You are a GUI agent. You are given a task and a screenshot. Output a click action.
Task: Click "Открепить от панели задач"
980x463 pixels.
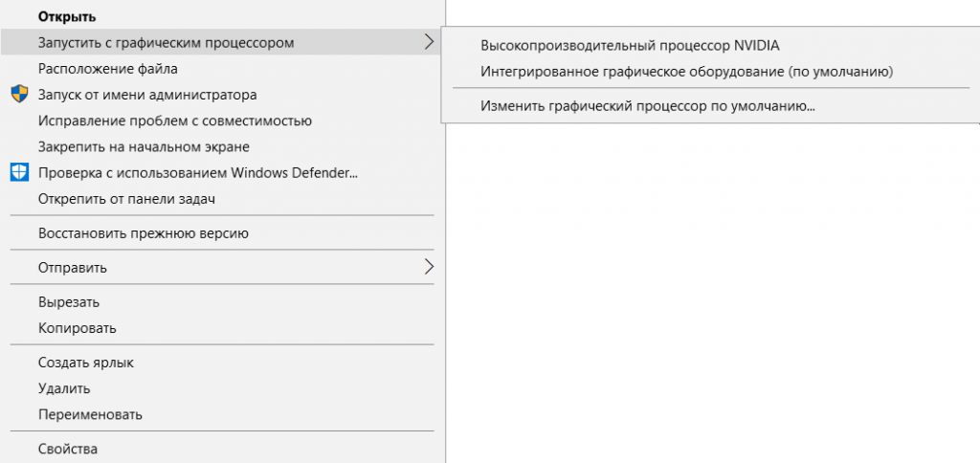(x=125, y=199)
